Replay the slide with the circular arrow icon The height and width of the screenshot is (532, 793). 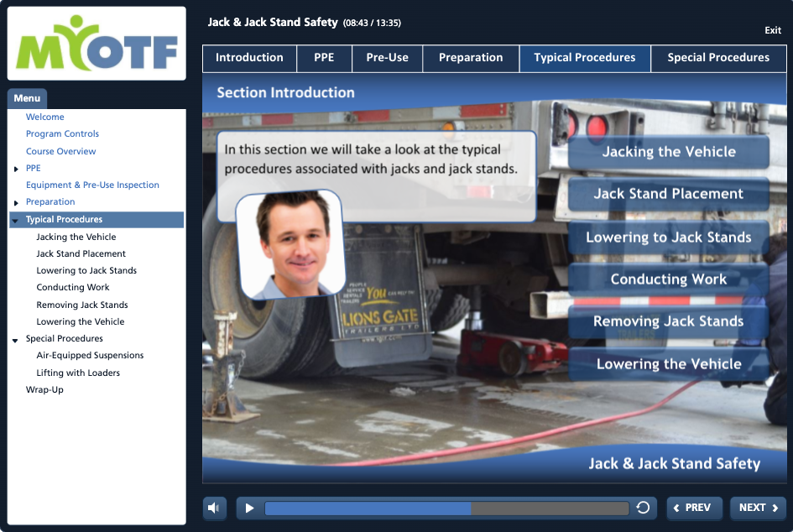coord(643,507)
